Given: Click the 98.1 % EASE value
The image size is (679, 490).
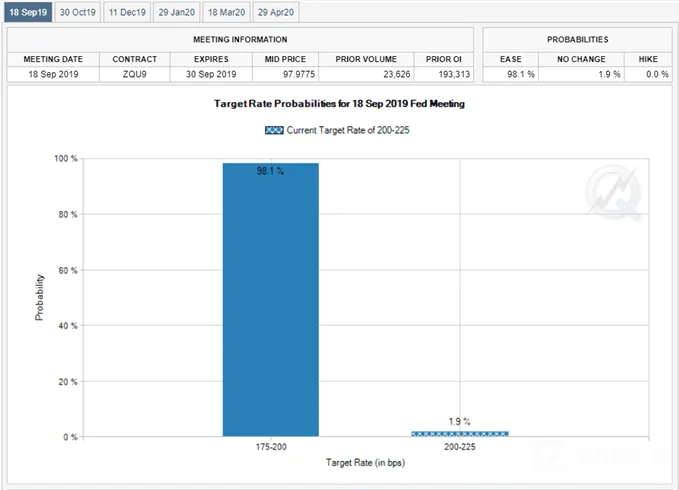Looking at the screenshot, I should tap(511, 74).
